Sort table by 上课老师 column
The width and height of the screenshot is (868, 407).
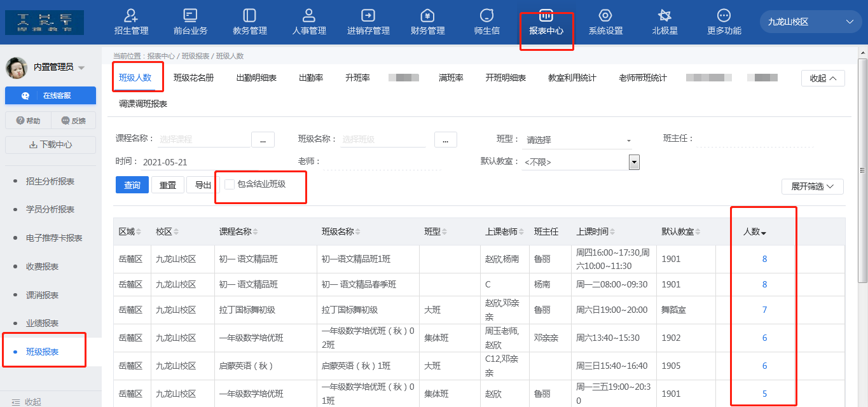click(521, 232)
